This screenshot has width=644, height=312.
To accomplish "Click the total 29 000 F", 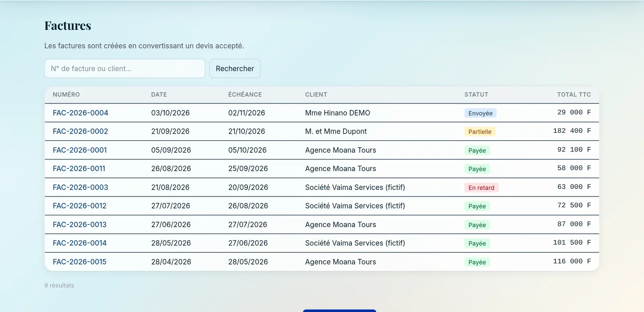I will pos(574,112).
